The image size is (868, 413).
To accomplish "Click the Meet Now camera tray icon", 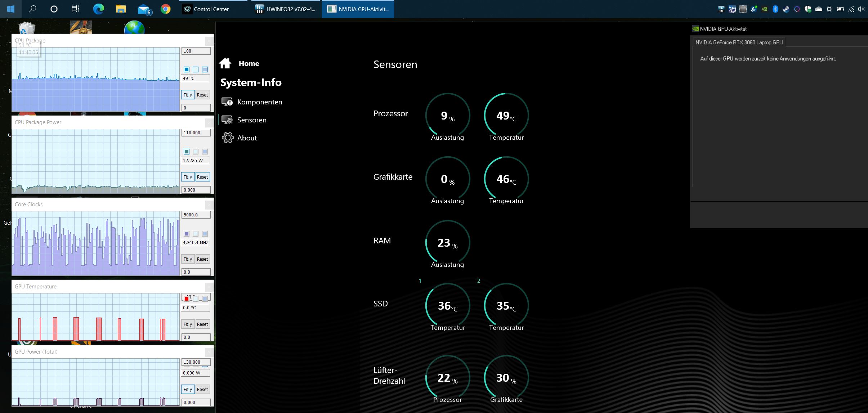I will (829, 9).
